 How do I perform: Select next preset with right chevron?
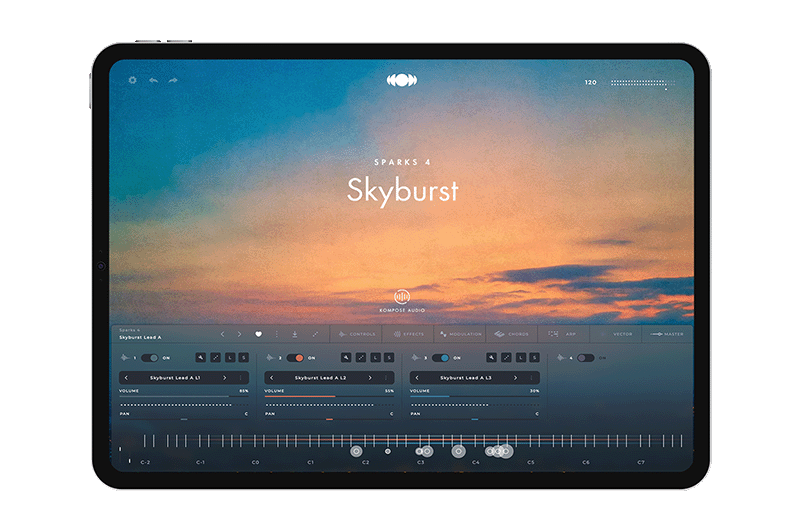pos(239,334)
